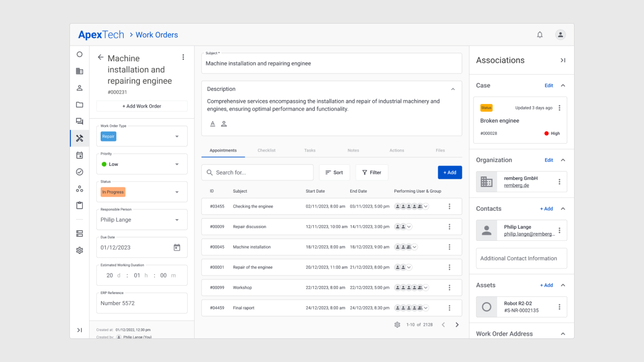Image resolution: width=644 pixels, height=362 pixels.
Task: Click the Sort button
Action: pos(334,172)
